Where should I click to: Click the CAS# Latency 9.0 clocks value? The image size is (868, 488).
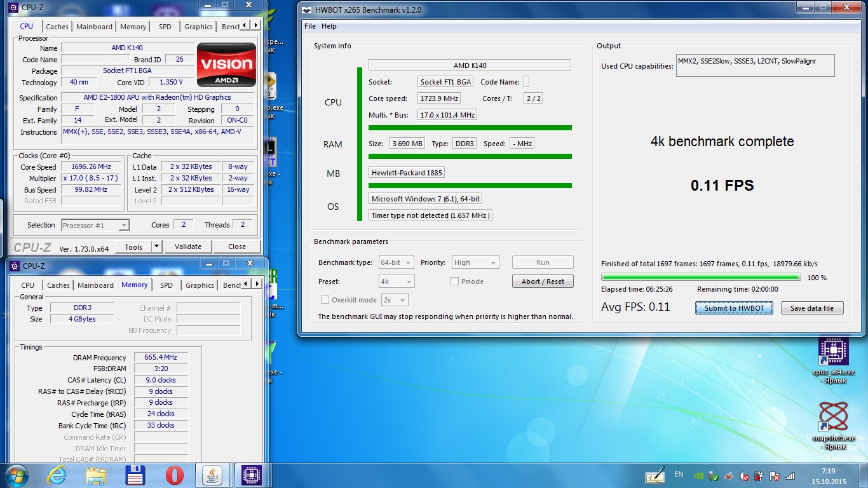[x=160, y=380]
